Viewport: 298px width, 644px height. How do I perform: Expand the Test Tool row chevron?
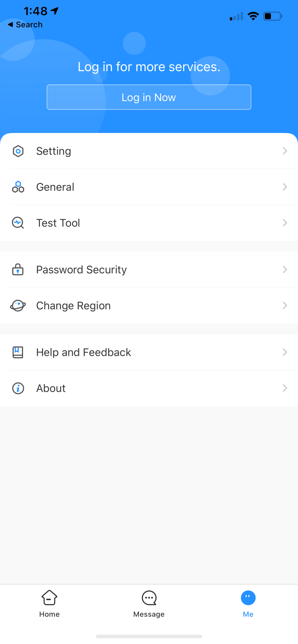(x=285, y=223)
